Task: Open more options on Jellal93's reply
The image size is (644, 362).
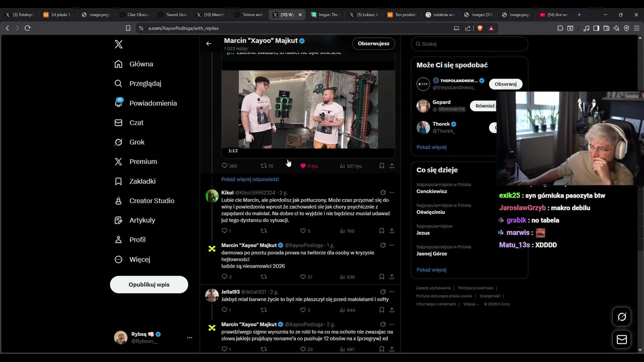Action: coord(392,292)
